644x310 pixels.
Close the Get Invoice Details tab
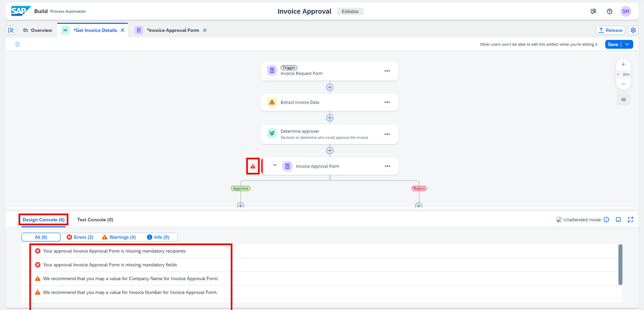tap(123, 30)
